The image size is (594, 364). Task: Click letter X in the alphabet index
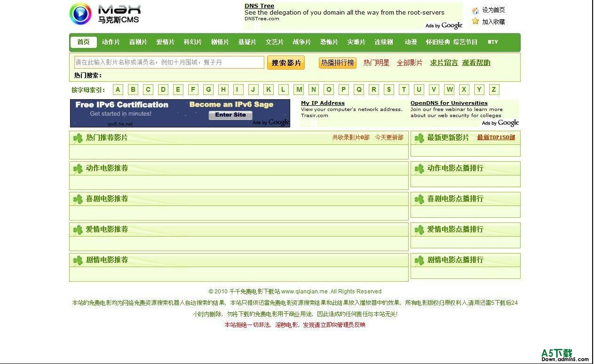click(464, 90)
